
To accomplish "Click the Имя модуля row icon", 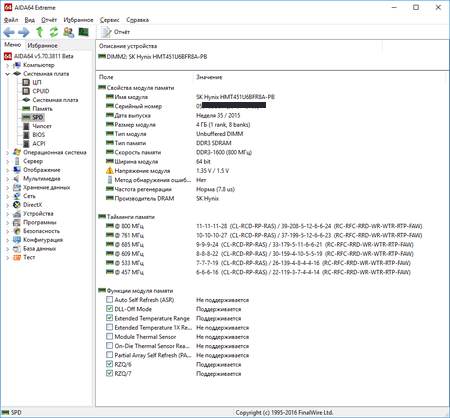I will [x=110, y=97].
